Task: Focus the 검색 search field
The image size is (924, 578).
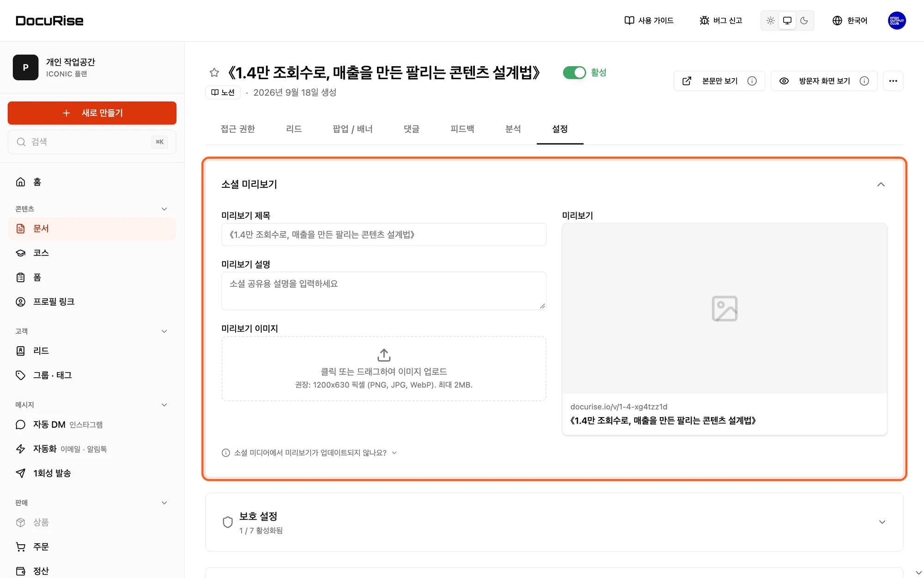Action: click(x=92, y=142)
